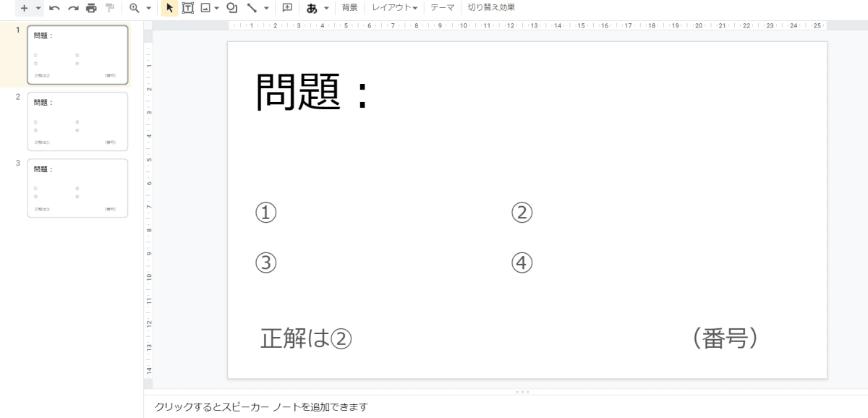Viewport: 868px width, 418px height.
Task: Print the presentation
Action: (x=91, y=8)
